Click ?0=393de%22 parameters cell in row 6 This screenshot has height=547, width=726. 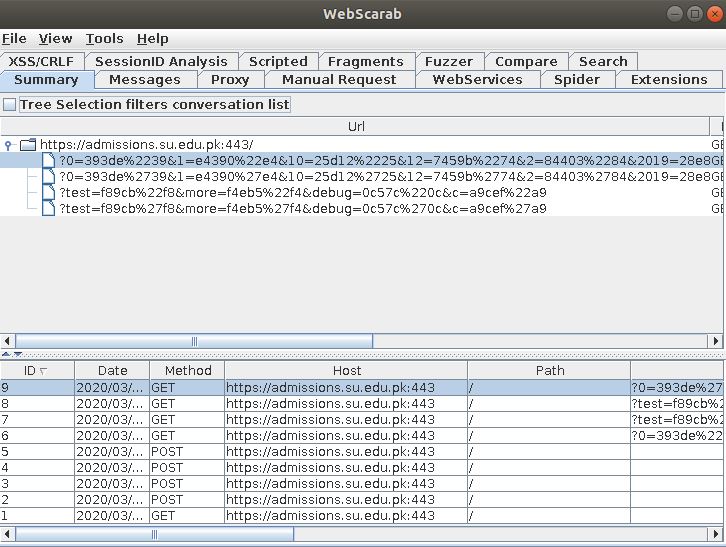[x=676, y=436]
